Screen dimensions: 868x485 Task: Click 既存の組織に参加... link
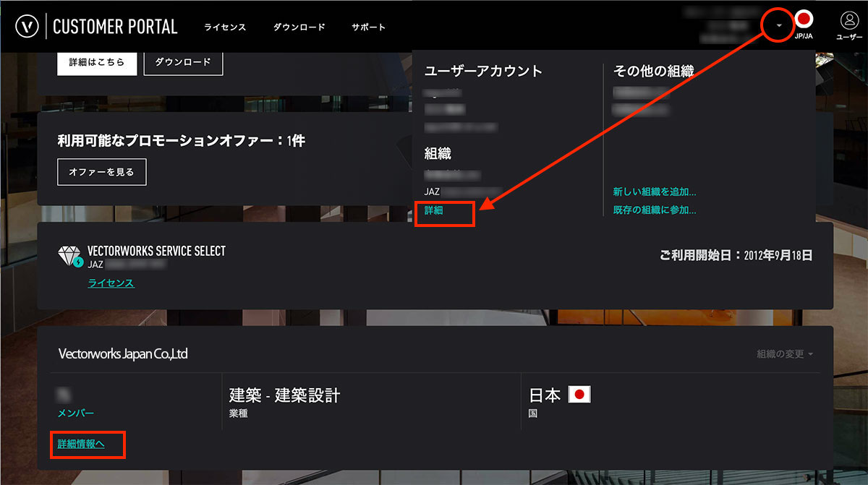click(x=655, y=210)
